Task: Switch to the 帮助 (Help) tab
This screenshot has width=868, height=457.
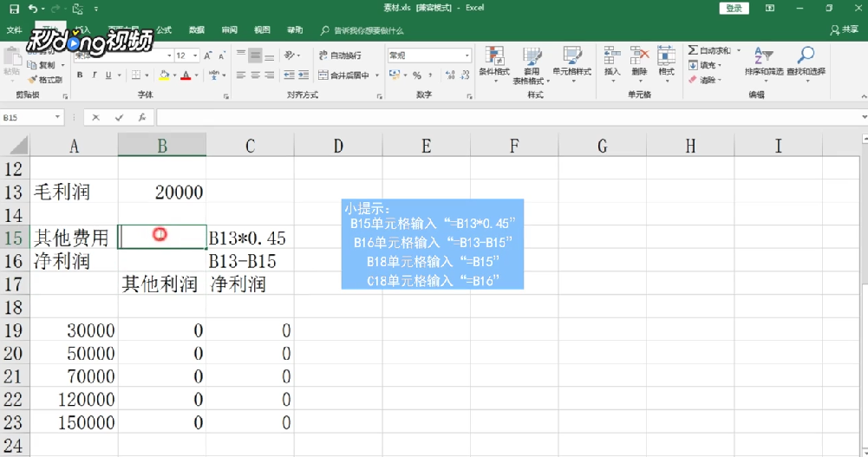Action: [x=295, y=29]
